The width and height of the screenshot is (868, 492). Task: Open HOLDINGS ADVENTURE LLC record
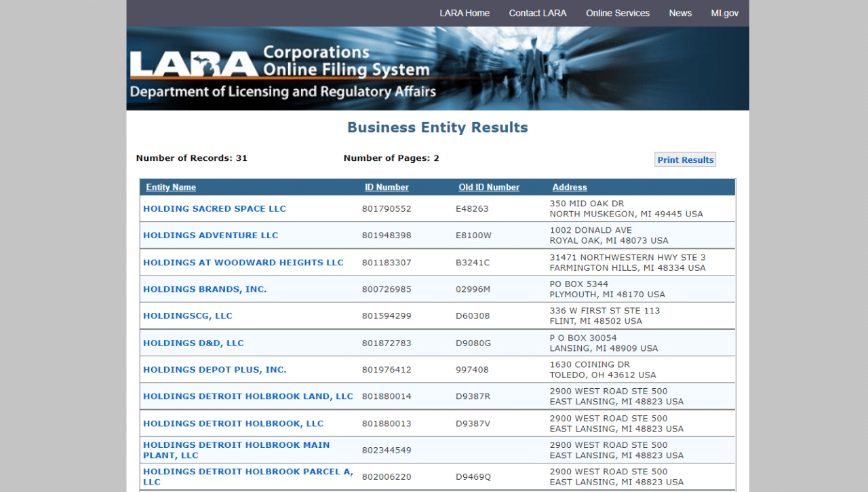tap(211, 235)
